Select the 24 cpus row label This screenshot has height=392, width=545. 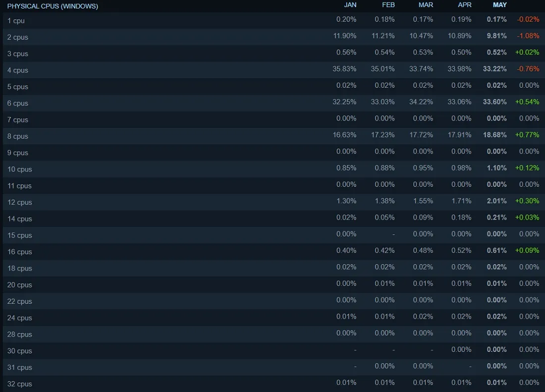[x=20, y=318]
